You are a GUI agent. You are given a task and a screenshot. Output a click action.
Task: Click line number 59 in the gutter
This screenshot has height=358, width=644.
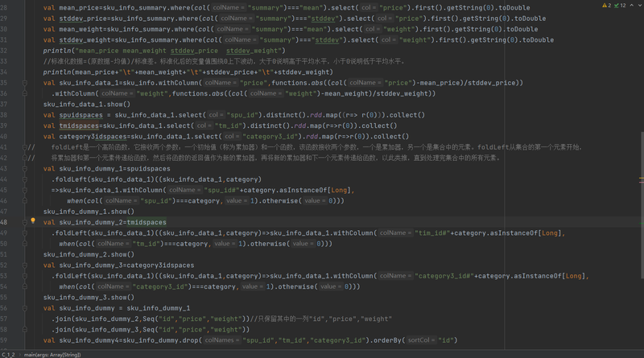pyautogui.click(x=4, y=340)
